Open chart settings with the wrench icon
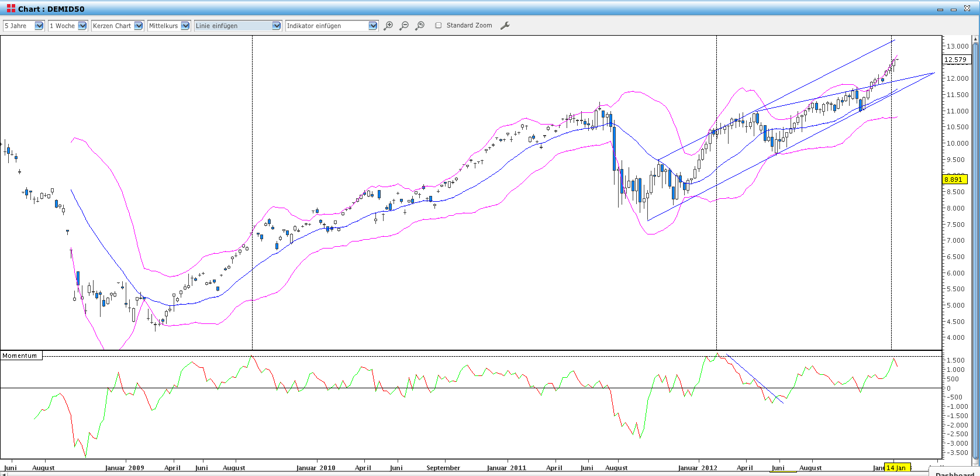This screenshot has width=980, height=476. click(x=505, y=26)
